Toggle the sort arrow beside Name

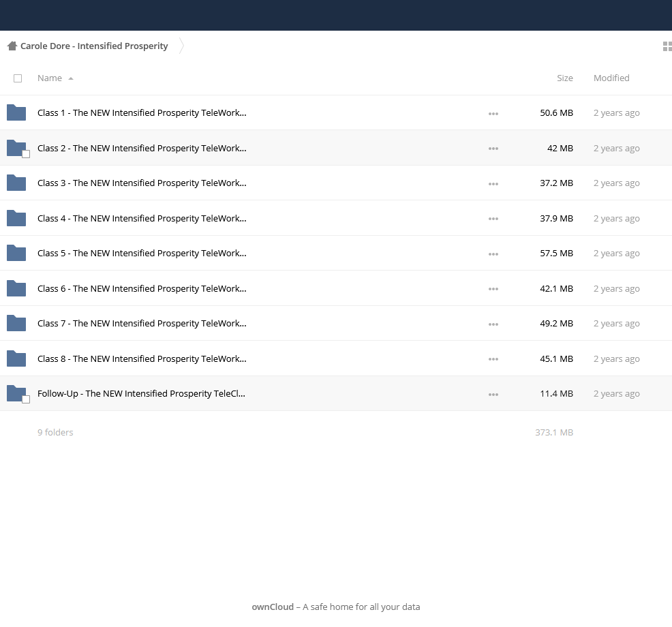coord(71,78)
